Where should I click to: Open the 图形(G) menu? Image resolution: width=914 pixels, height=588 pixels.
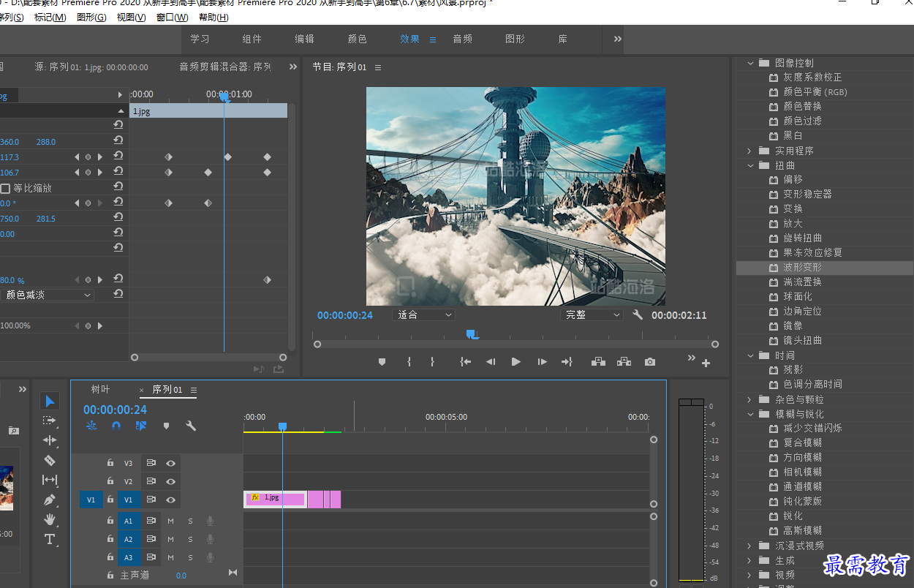tap(91, 18)
